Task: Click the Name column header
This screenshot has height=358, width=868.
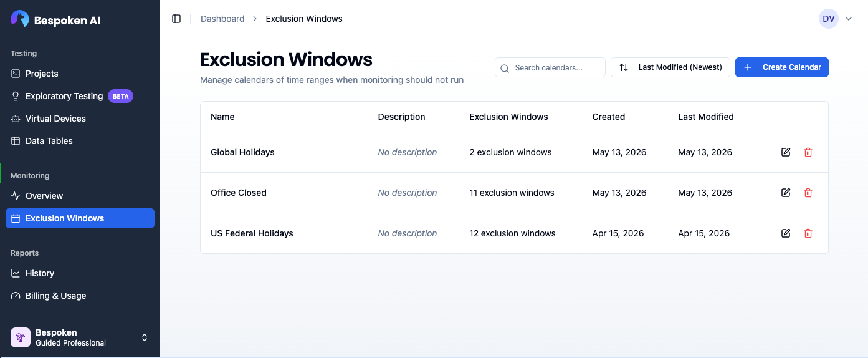Action: [222, 117]
